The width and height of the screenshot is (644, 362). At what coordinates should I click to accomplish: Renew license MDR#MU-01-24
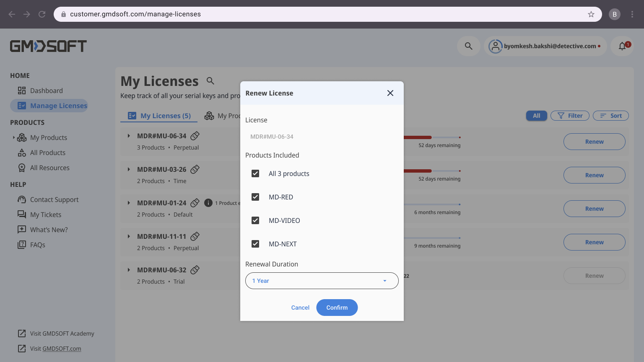pos(595,209)
